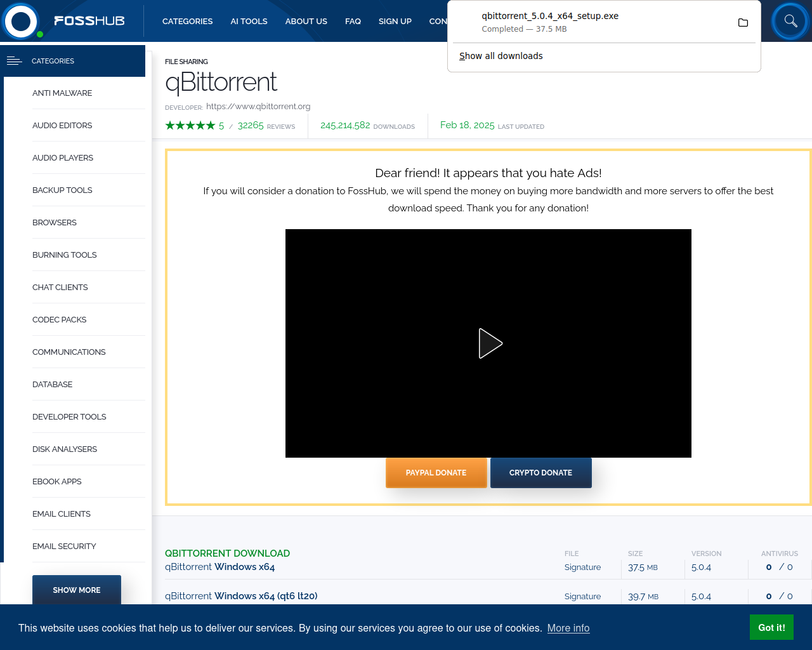The height and width of the screenshot is (650, 812).
Task: Select Anti Malware category
Action: pos(62,93)
